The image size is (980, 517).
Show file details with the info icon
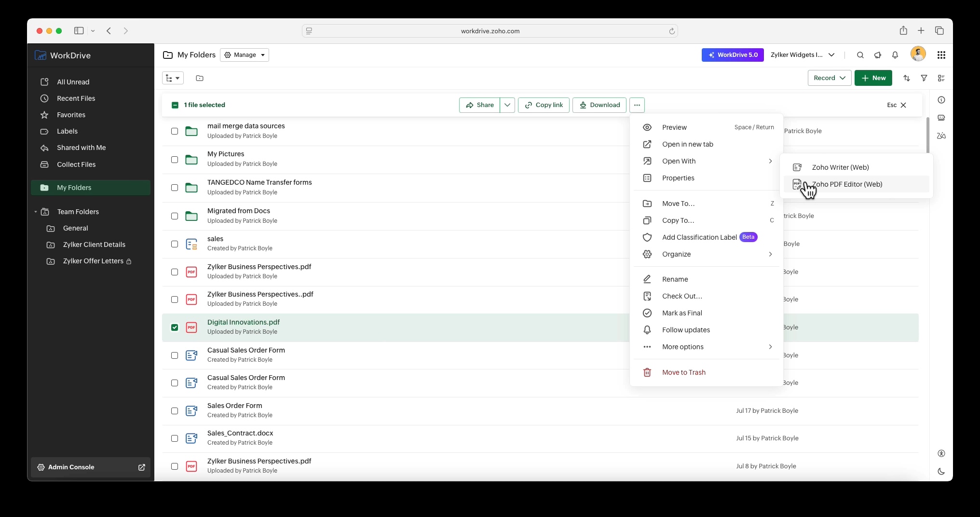coord(942,100)
